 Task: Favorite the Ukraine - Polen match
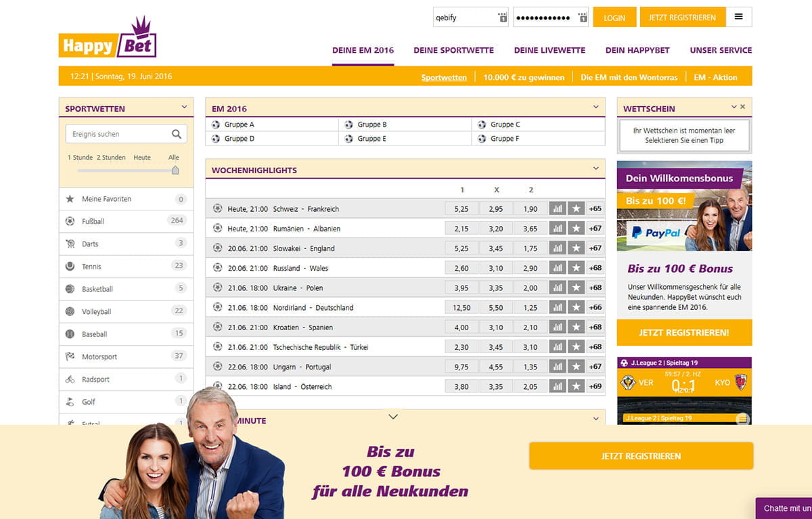(x=576, y=288)
